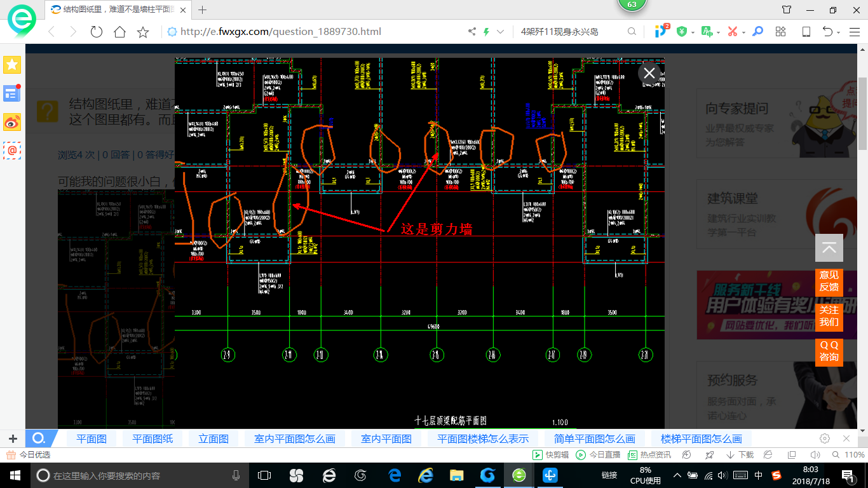Screen dimensions: 868x488
Task: Expand the screenshot tool dropdown arrow
Action: click(743, 32)
